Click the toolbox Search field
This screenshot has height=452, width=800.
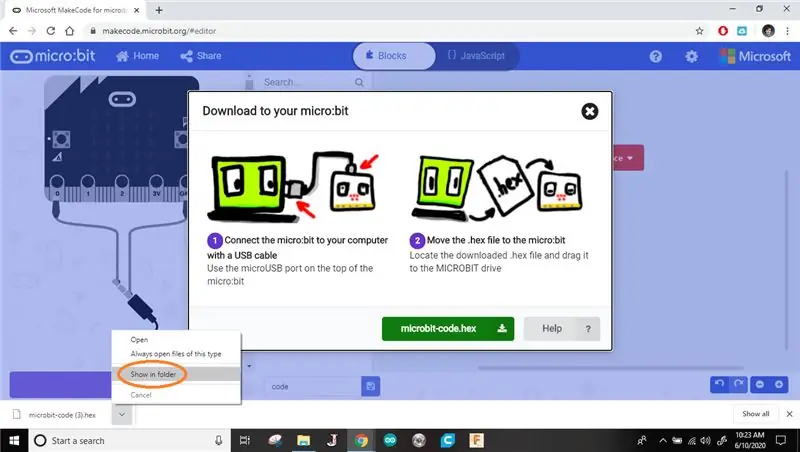coord(306,82)
